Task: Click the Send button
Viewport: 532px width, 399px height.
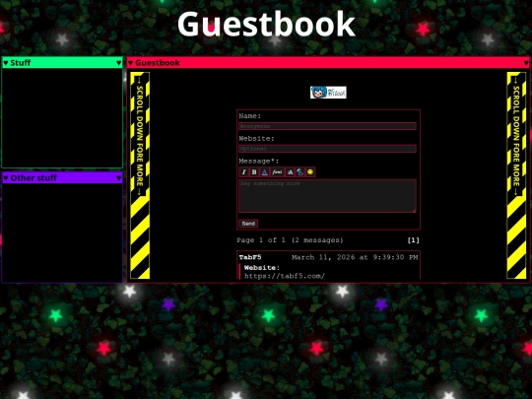Action: point(248,224)
